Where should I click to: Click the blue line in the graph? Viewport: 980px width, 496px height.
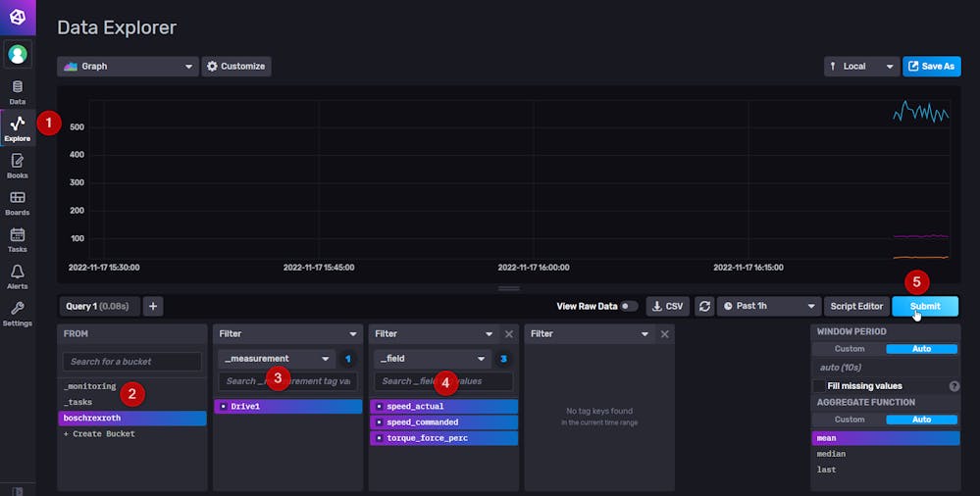pos(921,113)
